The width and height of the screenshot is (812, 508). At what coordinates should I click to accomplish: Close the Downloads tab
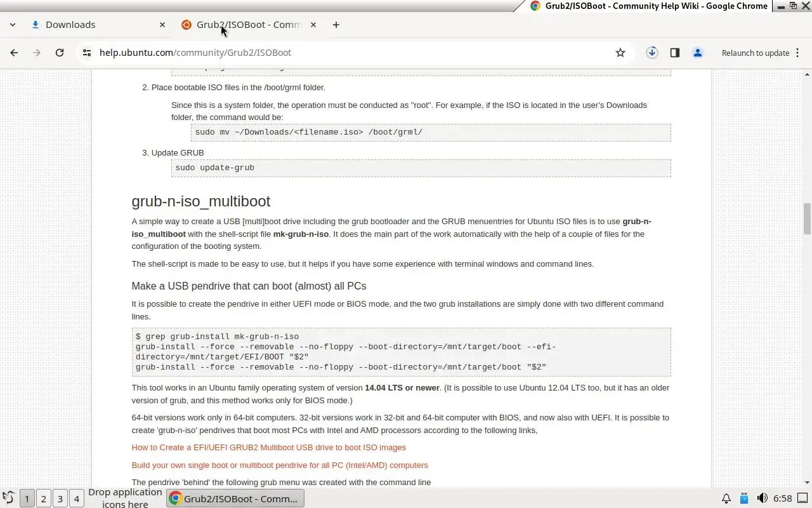pyautogui.click(x=162, y=25)
